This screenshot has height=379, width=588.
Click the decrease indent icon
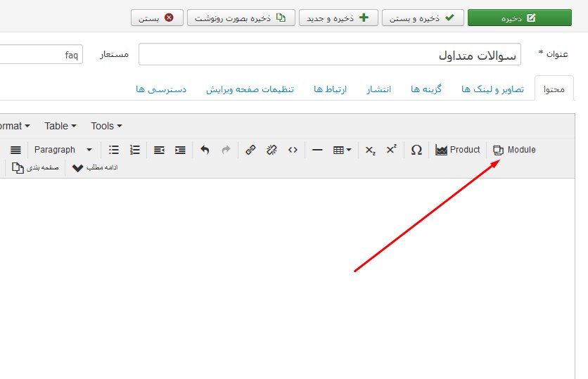point(159,150)
